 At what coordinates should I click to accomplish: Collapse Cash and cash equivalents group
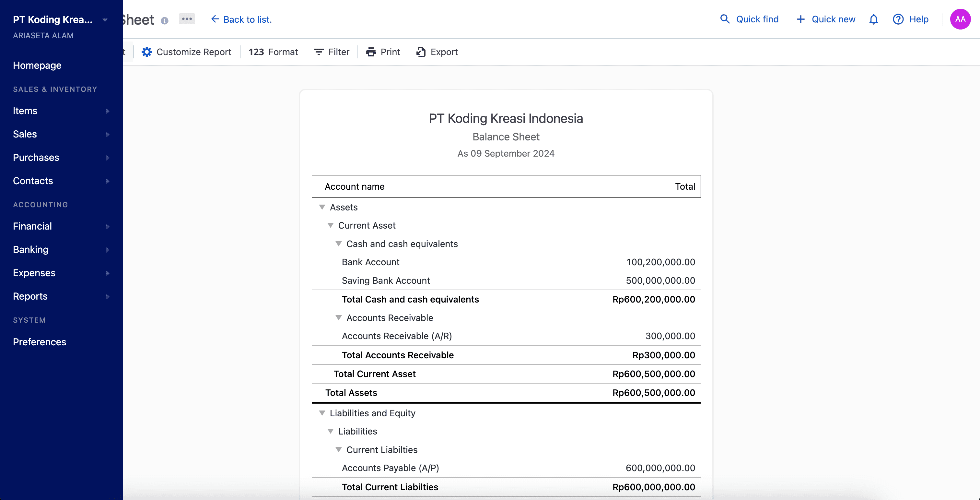tap(339, 244)
